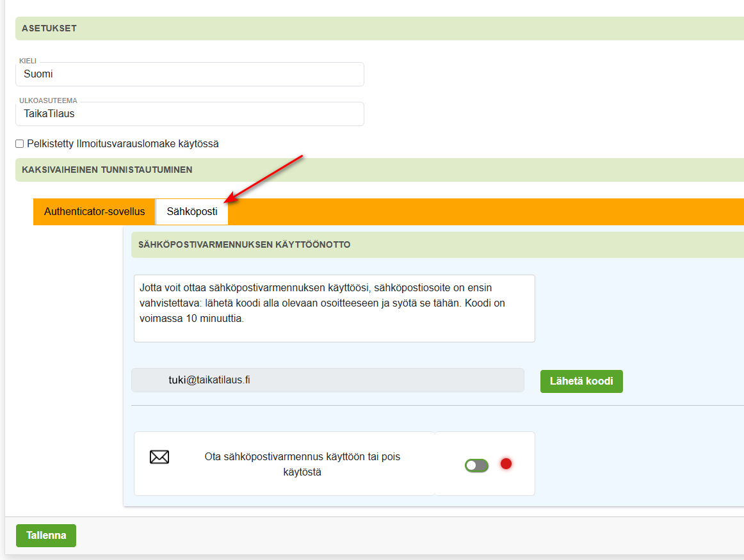
Task: Click the red status indicator dot
Action: (x=506, y=464)
